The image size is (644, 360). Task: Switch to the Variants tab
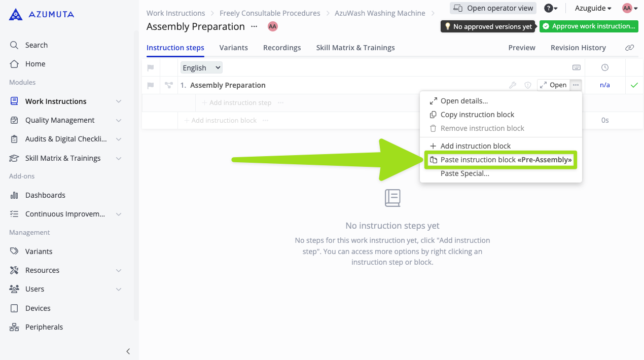233,48
